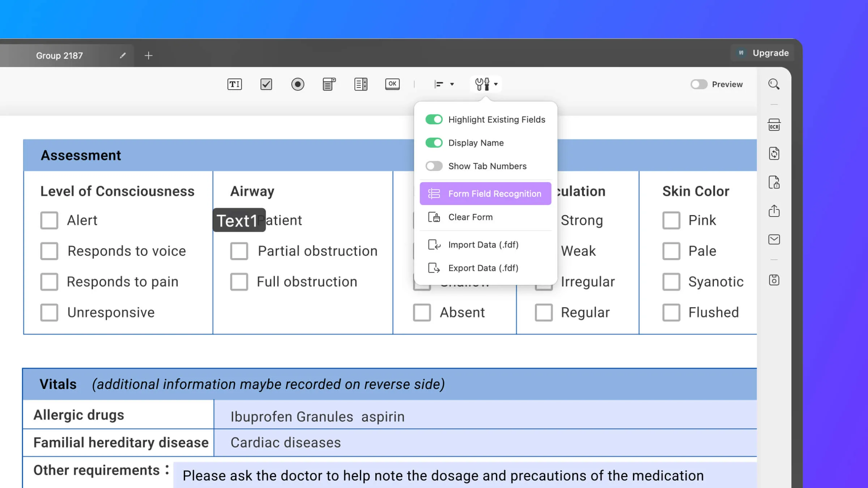This screenshot has height=488, width=868.
Task: Click the Combo Box tool icon
Action: coord(329,84)
